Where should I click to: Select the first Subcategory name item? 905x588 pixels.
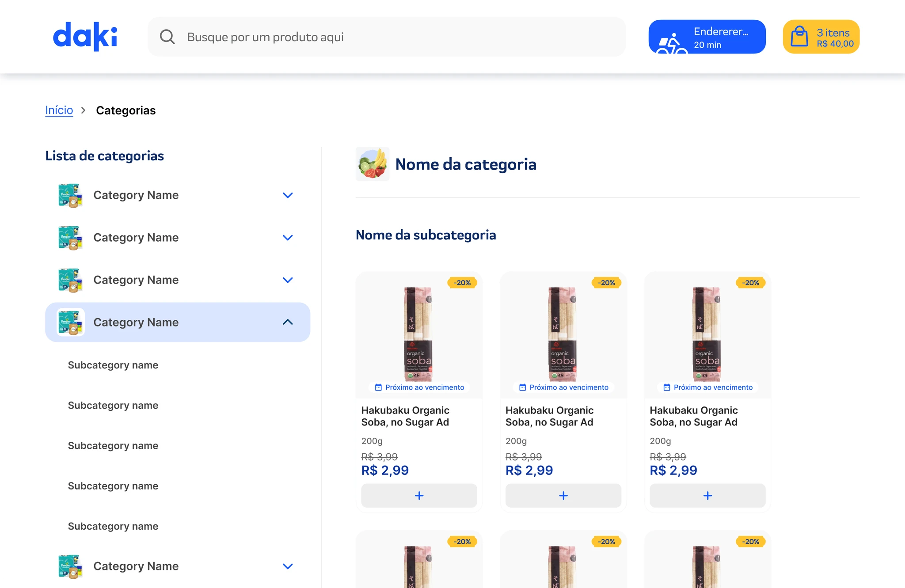coord(113,365)
